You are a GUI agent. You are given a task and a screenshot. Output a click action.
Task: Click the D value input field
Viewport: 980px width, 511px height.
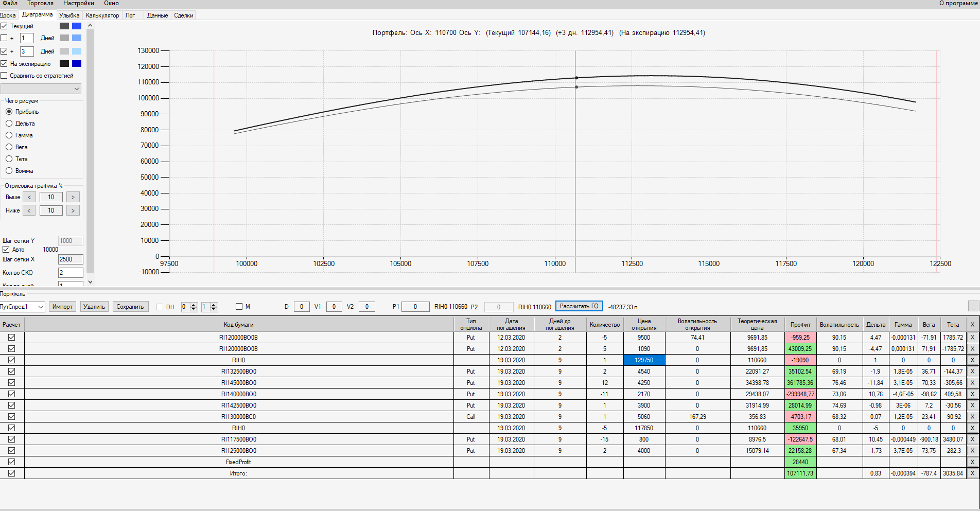(x=302, y=307)
